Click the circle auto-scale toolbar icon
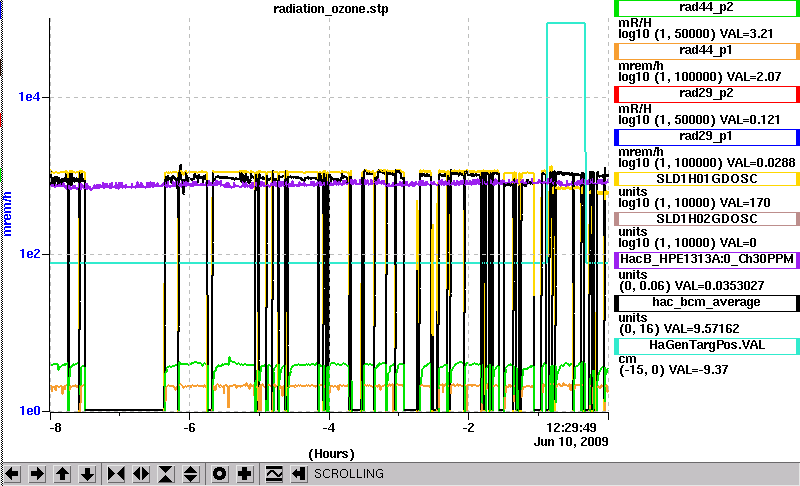The height and width of the screenshot is (486, 800). (x=219, y=474)
